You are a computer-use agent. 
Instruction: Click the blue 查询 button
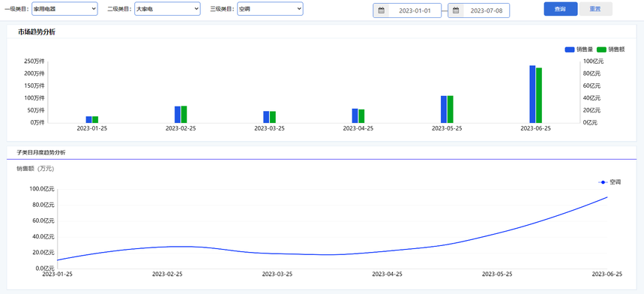561,9
